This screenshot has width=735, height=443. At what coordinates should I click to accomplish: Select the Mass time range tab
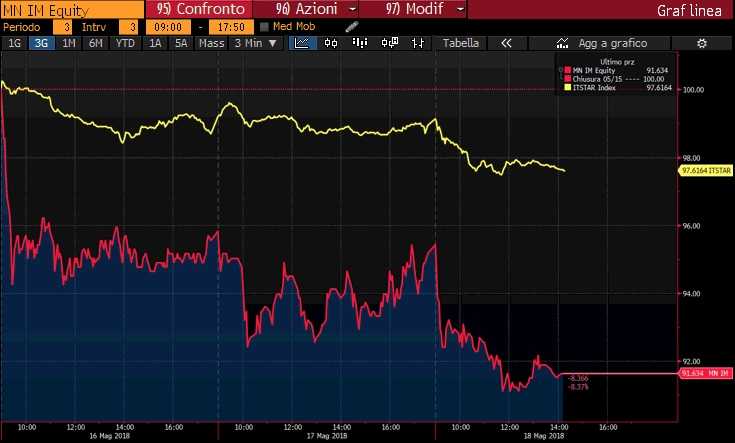click(x=211, y=43)
